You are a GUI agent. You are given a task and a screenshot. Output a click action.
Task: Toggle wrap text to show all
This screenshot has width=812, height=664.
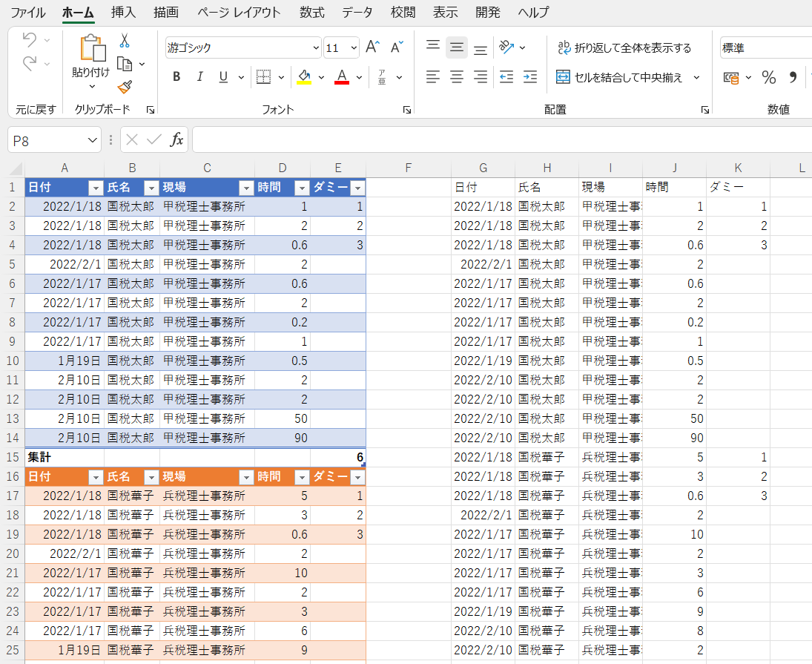(624, 48)
